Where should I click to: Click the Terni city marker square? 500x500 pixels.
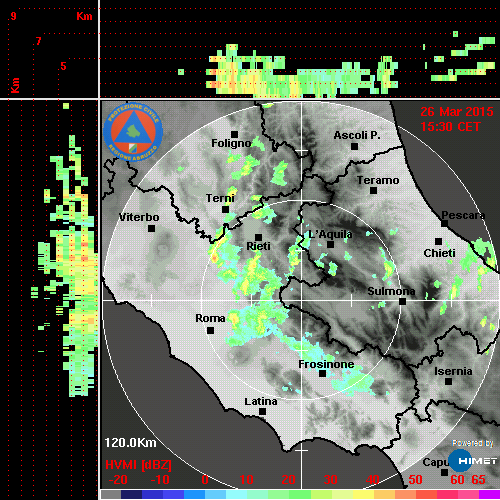click(x=226, y=209)
